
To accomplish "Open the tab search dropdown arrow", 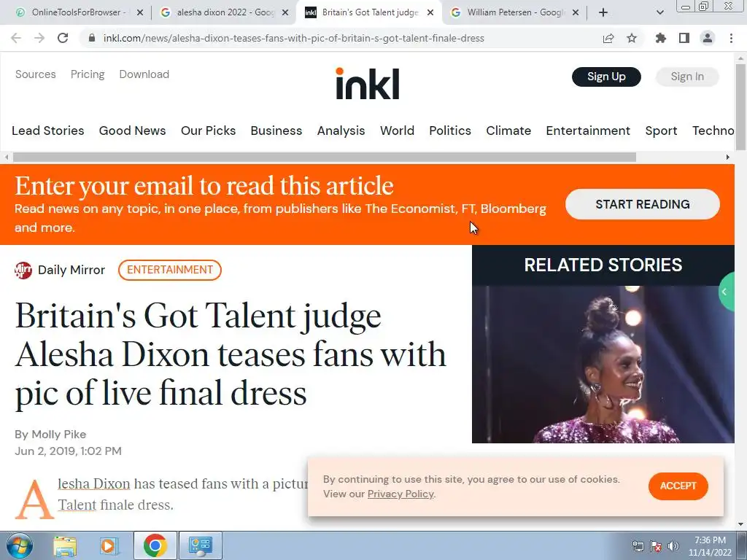I will pyautogui.click(x=659, y=12).
